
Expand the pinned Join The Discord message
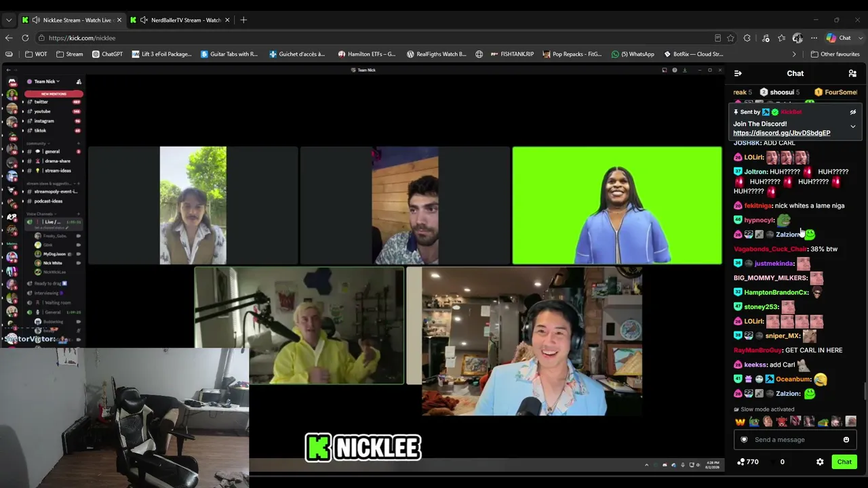click(852, 127)
